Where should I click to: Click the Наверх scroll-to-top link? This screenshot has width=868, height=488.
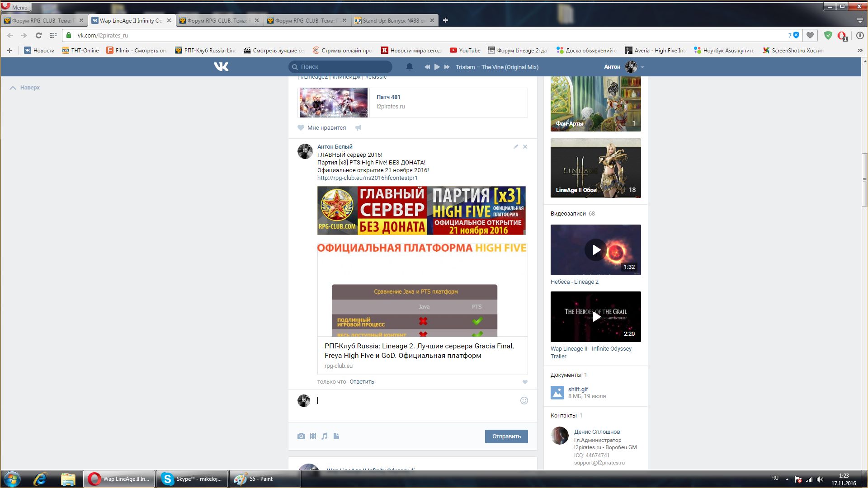click(25, 88)
